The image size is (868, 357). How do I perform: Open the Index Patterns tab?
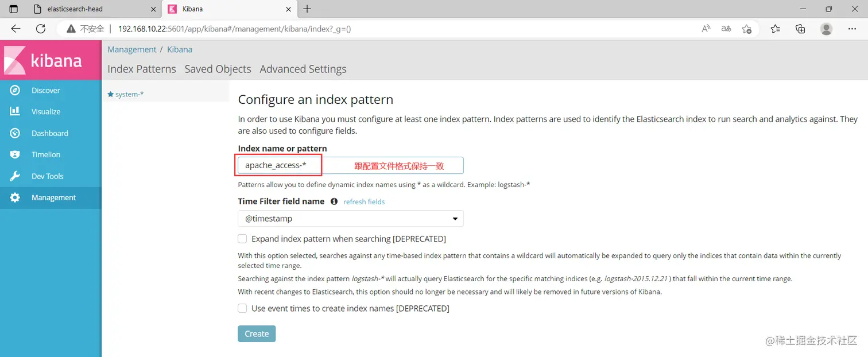(142, 69)
